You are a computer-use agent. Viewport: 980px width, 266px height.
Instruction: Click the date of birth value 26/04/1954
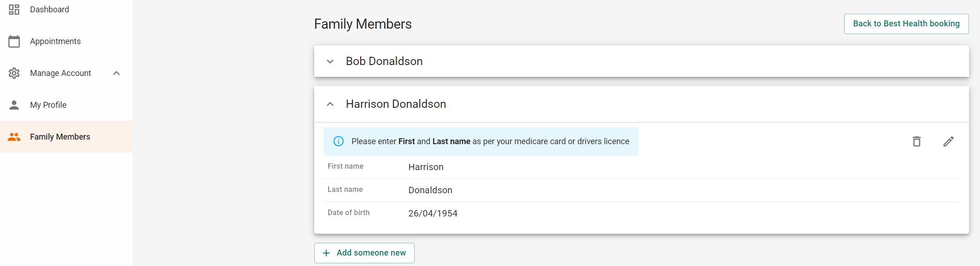433,213
